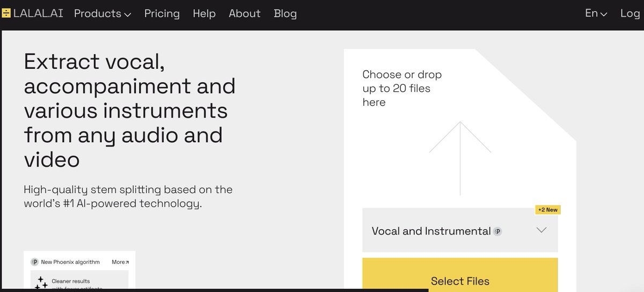Screen dimensions: 644x292
Task: Click Phoenix icon beside New Phoenix algorithm title
Action: (35, 262)
